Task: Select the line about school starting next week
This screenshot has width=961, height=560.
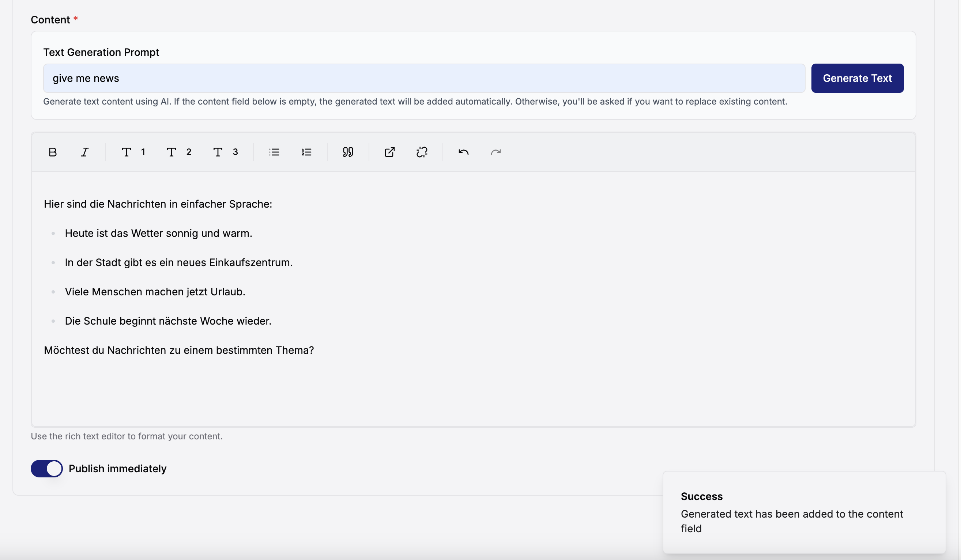Action: (168, 321)
